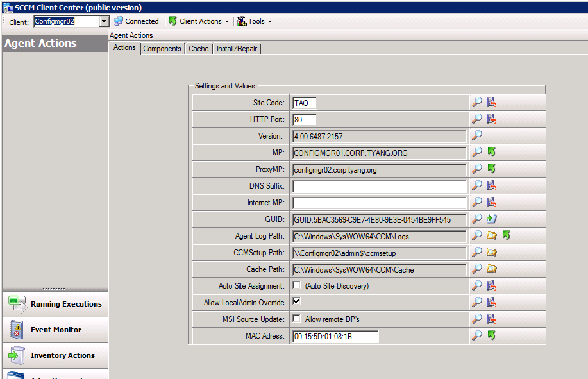Click the Agent Log Path value
The height and width of the screenshot is (379, 588).
[x=378, y=237]
